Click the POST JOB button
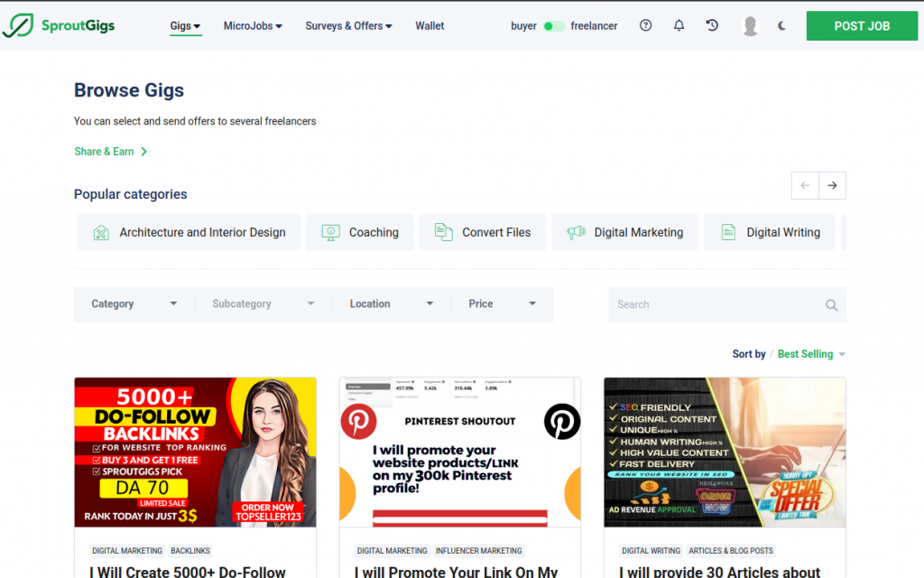924x578 pixels. (x=862, y=26)
